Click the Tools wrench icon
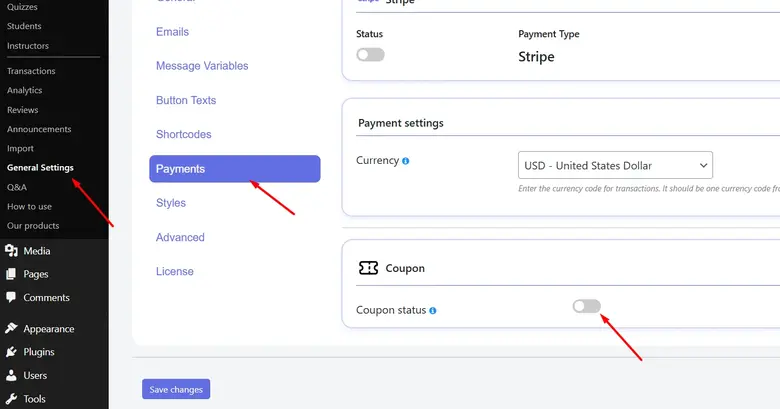This screenshot has height=409, width=780. (x=11, y=399)
